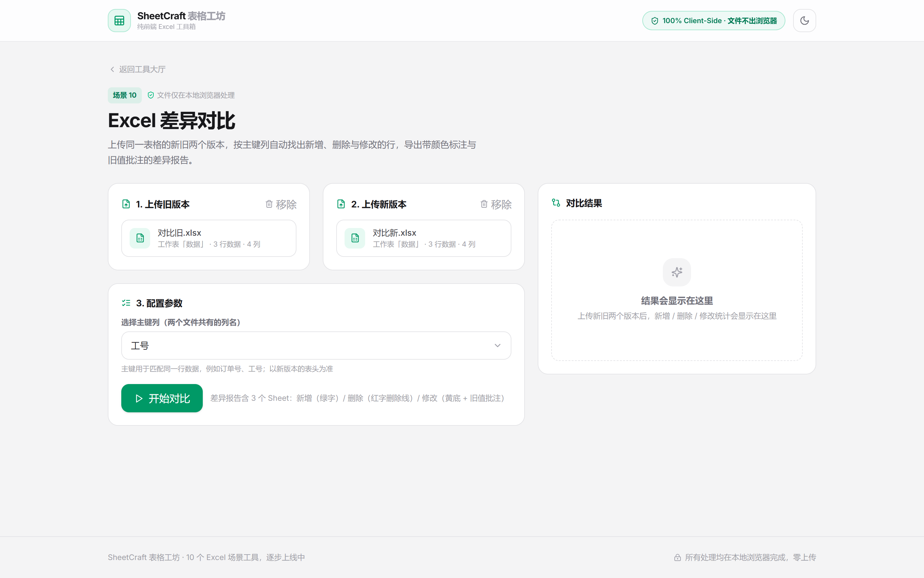Screen dimensions: 924x578
Task: Click the chevron arrow of the key column select
Action: [x=497, y=346]
